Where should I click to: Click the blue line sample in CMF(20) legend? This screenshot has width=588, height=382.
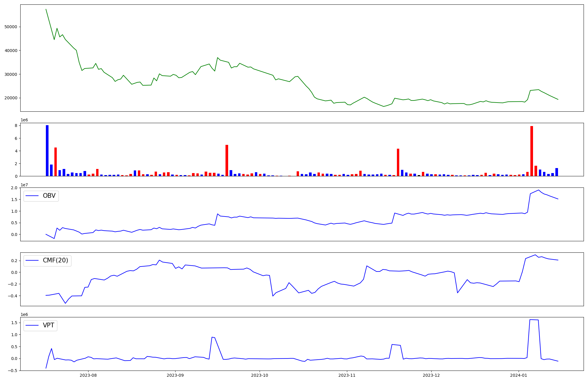tap(32, 261)
